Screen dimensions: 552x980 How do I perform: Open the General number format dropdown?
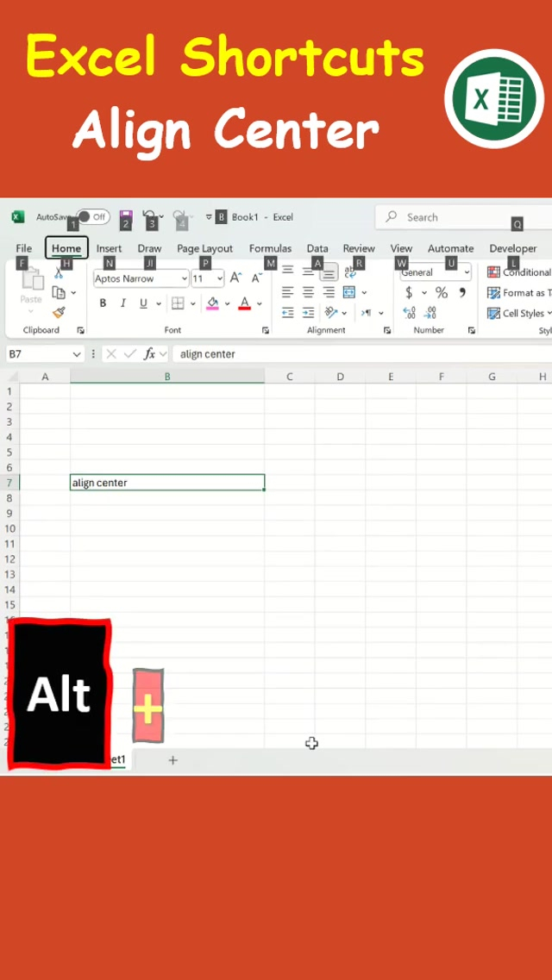(x=467, y=272)
